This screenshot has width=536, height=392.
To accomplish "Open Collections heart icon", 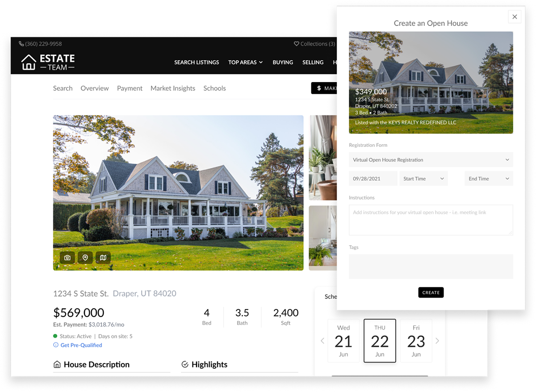I will tap(296, 44).
